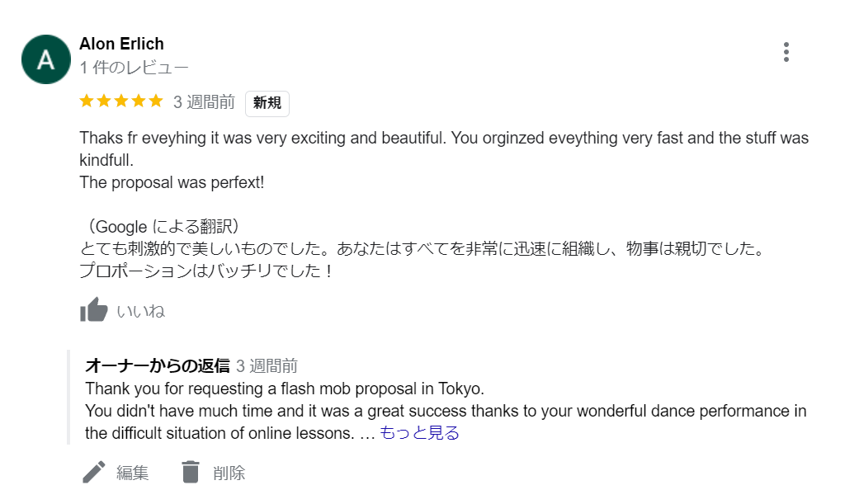Click the green 'A' profile avatar
Viewport: 845px width, 504px height.
tap(46, 59)
